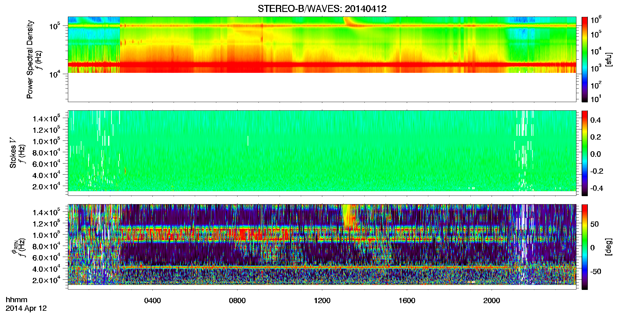
Task: Click the Stokes V color bar
Action: [584, 153]
